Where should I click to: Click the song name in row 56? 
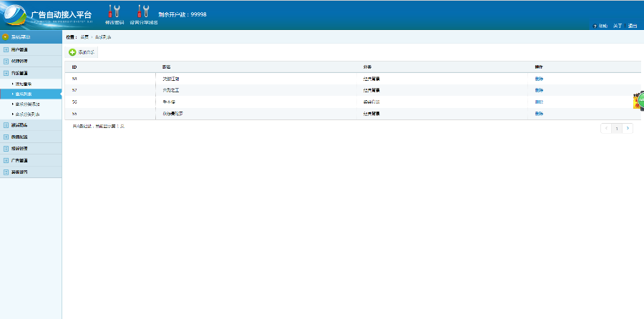(x=169, y=102)
